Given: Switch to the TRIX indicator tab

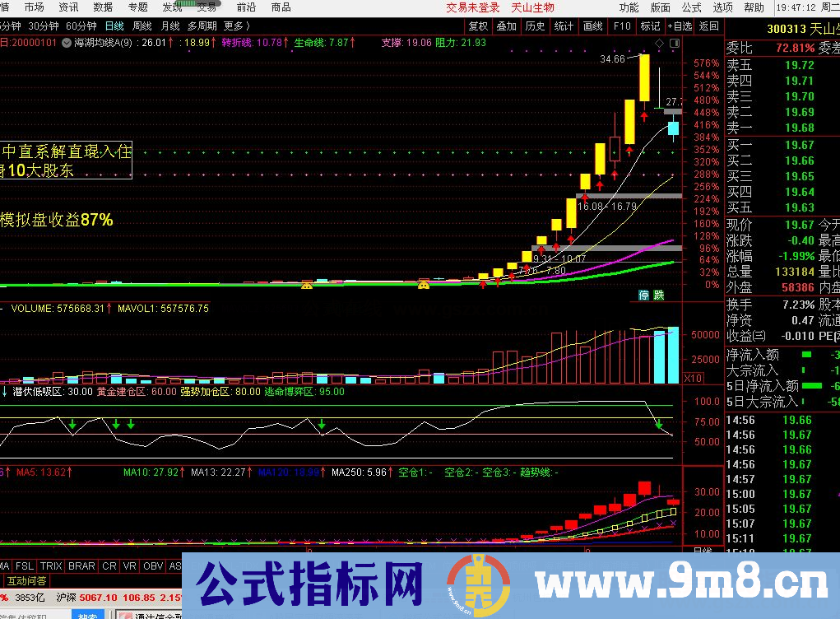Looking at the screenshot, I should tap(51, 566).
